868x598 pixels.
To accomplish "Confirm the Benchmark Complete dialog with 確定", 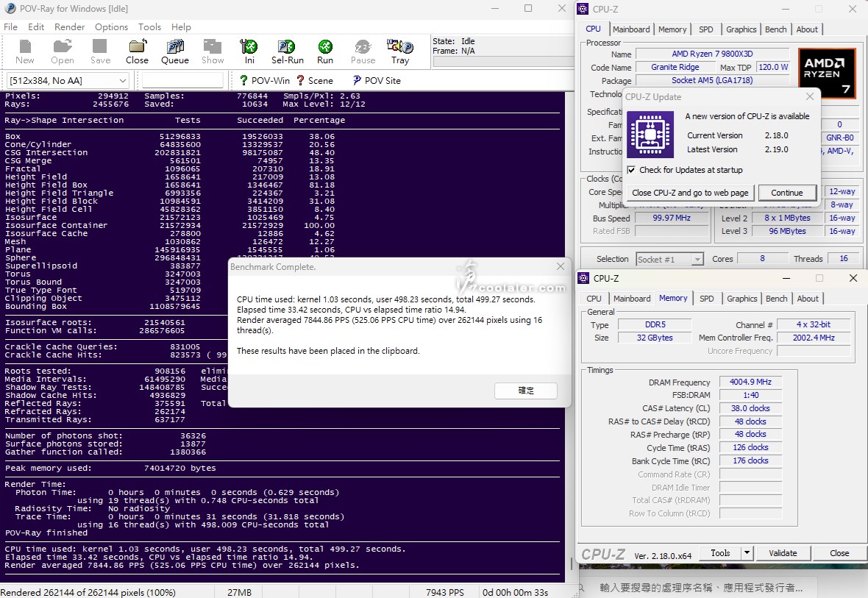I will (x=526, y=391).
